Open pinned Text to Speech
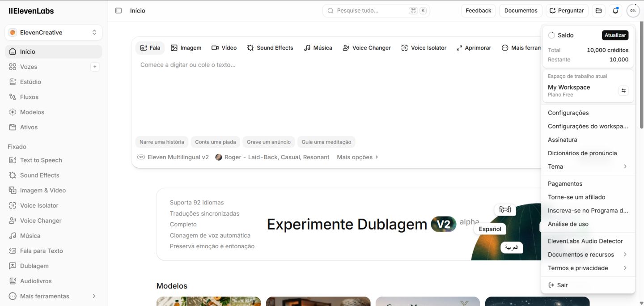This screenshot has height=306, width=644. click(54, 160)
